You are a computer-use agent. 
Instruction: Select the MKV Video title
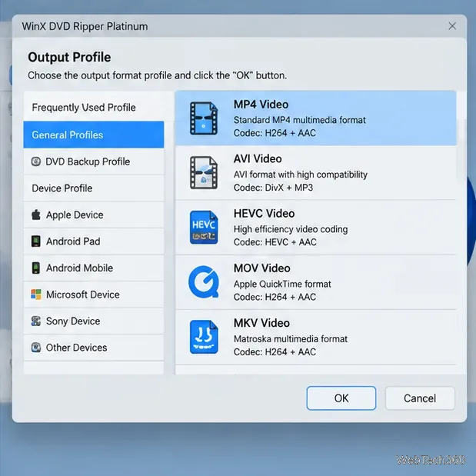261,323
